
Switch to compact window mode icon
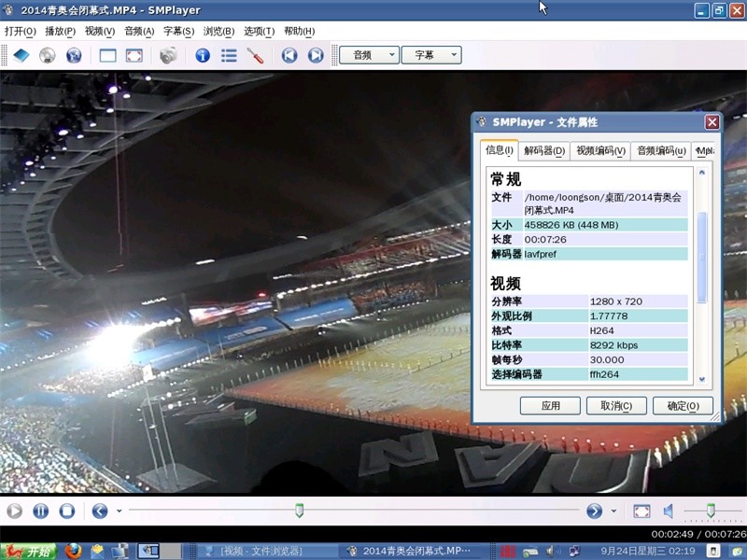coord(107,55)
